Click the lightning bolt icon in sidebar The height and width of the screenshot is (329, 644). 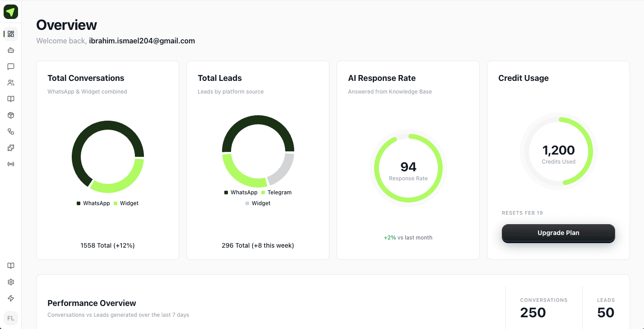coord(11,298)
